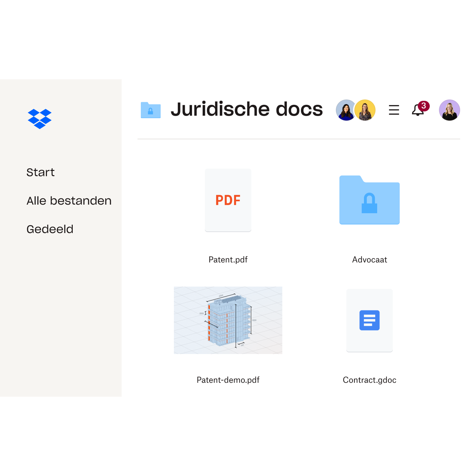Click the Patent.pdf file name
Image resolution: width=476 pixels, height=476 pixels.
point(228,260)
